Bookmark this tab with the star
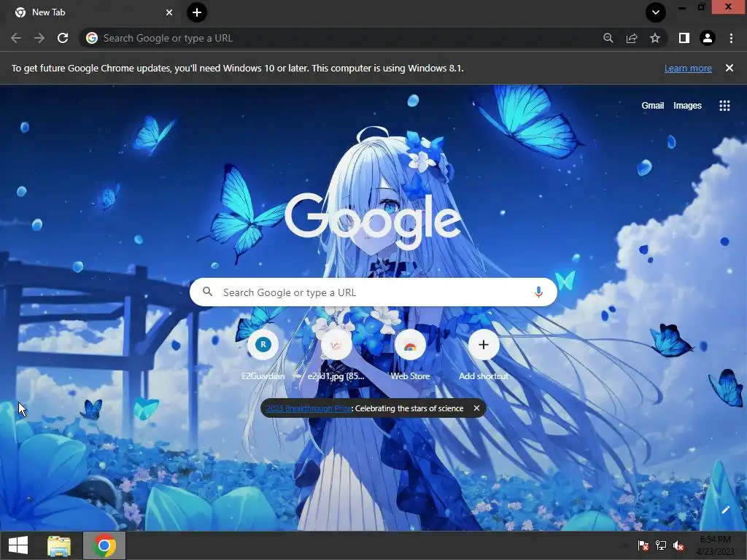Screen dimensions: 747x560 (x=655, y=38)
